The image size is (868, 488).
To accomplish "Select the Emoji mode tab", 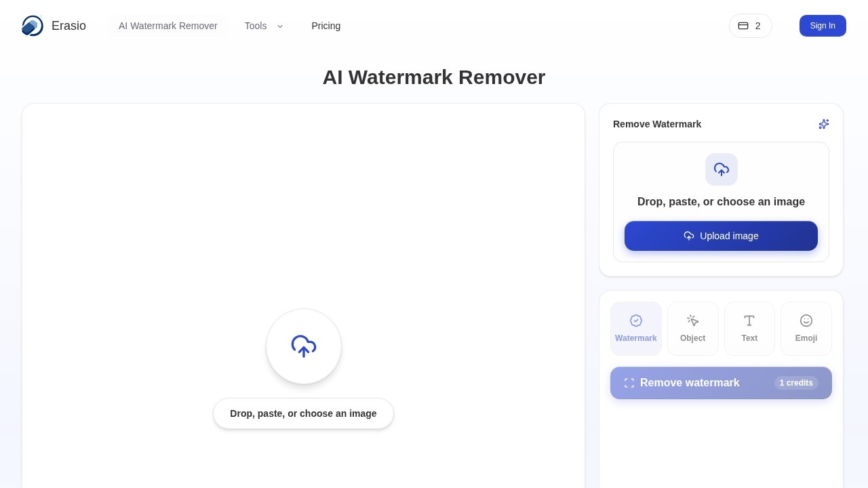I will coord(806,329).
